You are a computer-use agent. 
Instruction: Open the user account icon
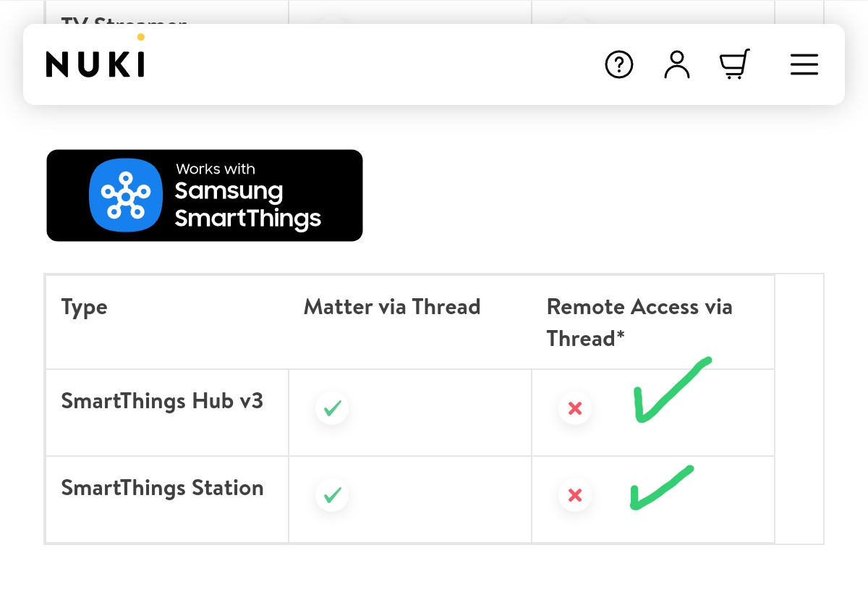tap(677, 65)
